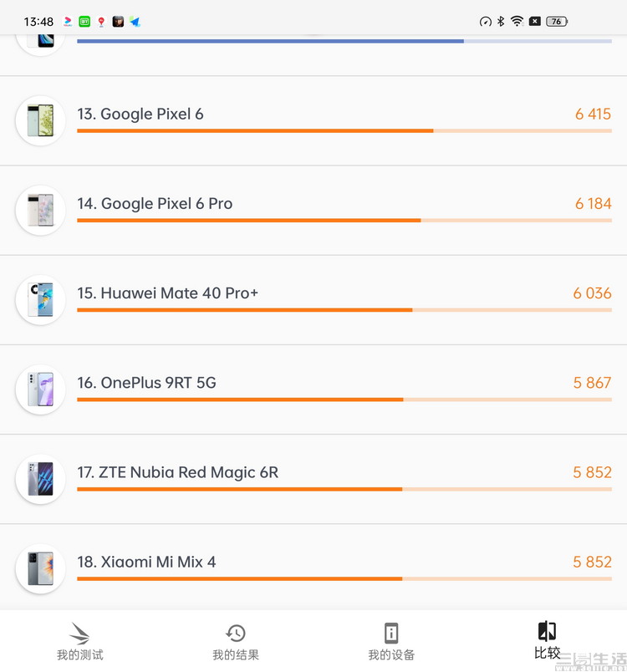The height and width of the screenshot is (672, 627).
Task: Click the 我的设备 tab label
Action: coord(391,654)
